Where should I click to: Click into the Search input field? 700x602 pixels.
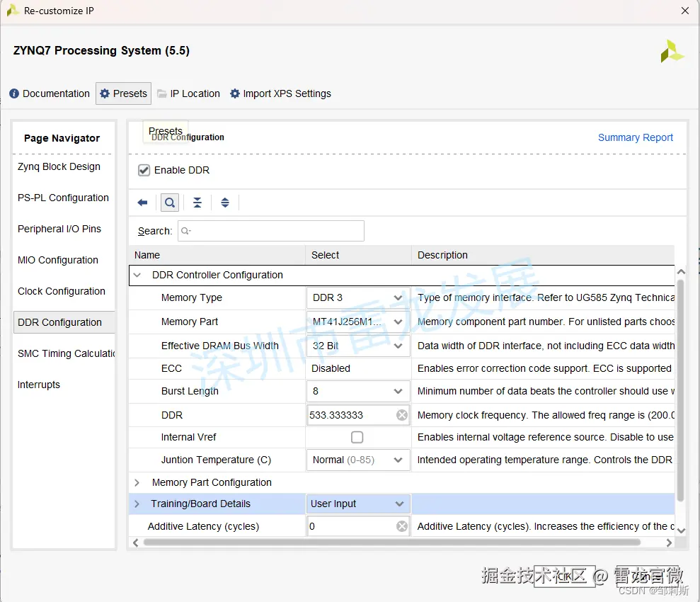(x=271, y=231)
